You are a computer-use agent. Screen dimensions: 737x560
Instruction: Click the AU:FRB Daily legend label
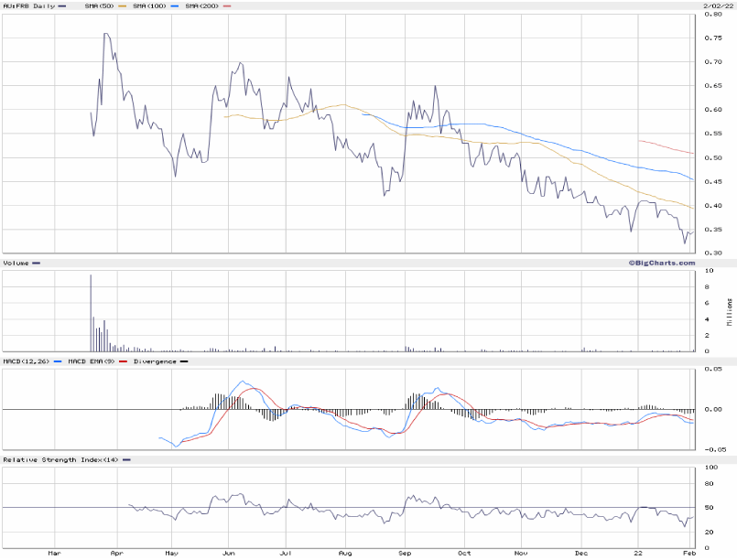(29, 5)
